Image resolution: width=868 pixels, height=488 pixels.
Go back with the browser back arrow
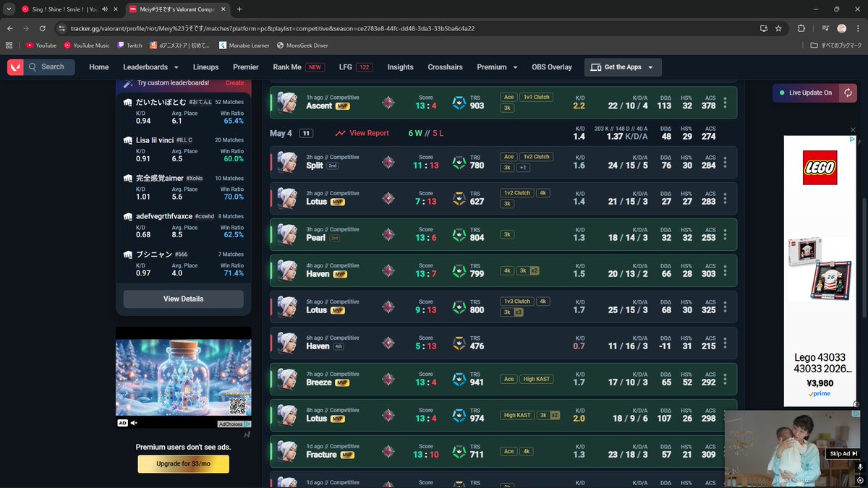[10, 28]
